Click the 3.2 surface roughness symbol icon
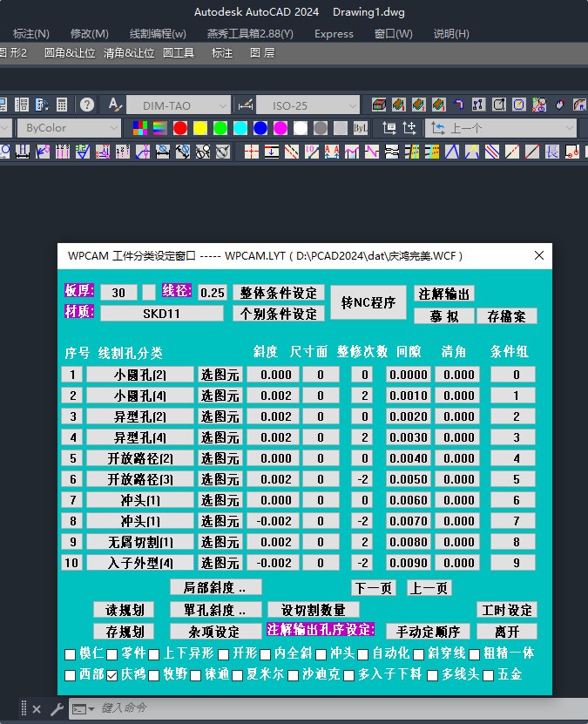This screenshot has height=724, width=588. [83, 152]
